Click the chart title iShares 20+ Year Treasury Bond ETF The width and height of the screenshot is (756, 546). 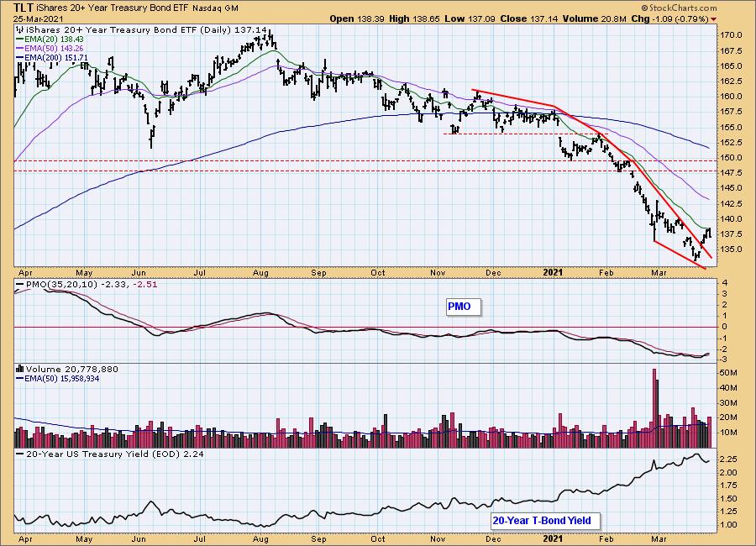coord(113,8)
